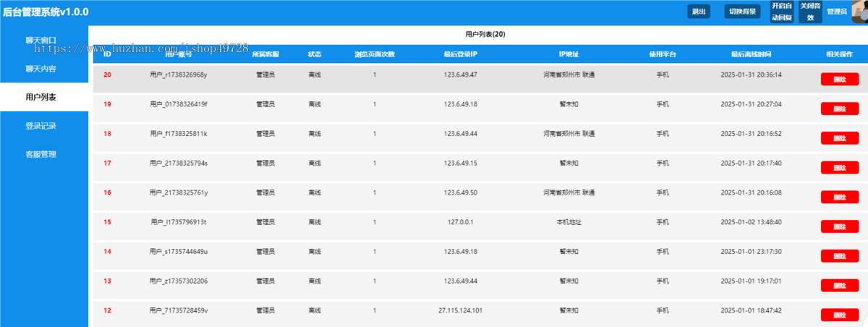Screen dimensions: 868x327
Task: Delete the user with ID 15
Action: 839,226
